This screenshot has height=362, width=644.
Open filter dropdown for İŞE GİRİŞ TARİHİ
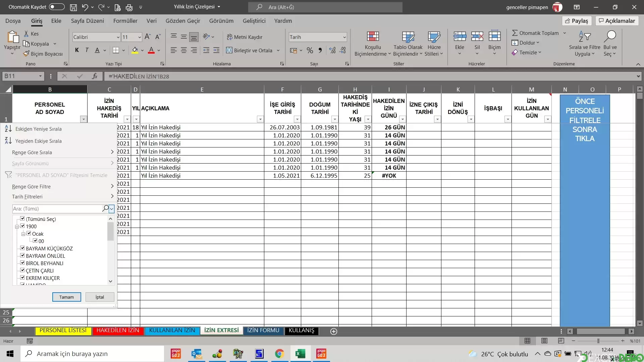click(x=297, y=119)
